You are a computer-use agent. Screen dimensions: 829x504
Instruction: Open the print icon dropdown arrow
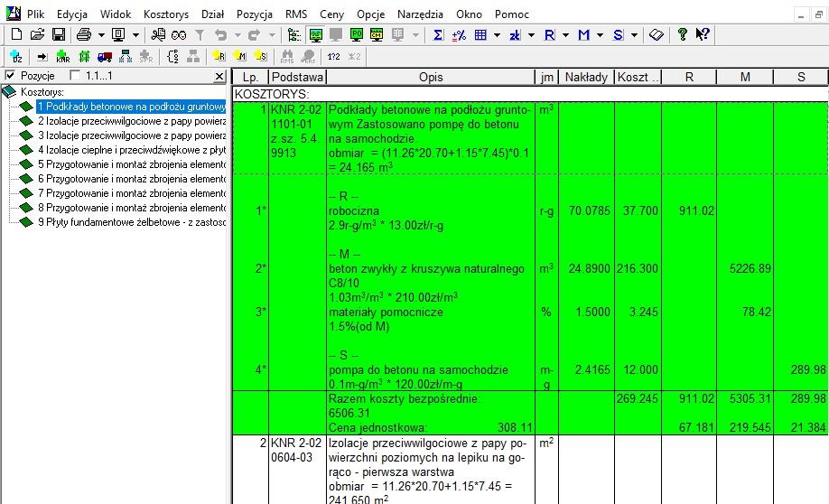pyautogui.click(x=101, y=34)
